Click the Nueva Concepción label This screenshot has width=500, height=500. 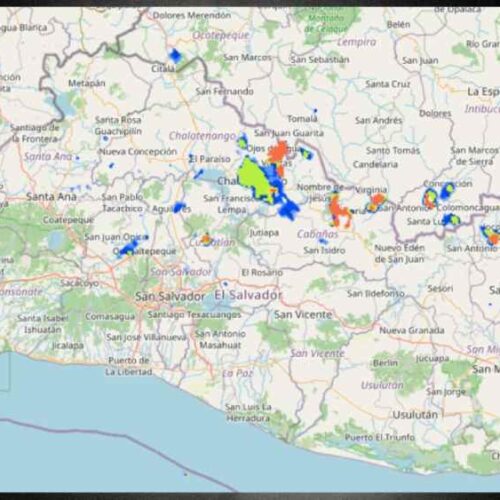pos(138,151)
